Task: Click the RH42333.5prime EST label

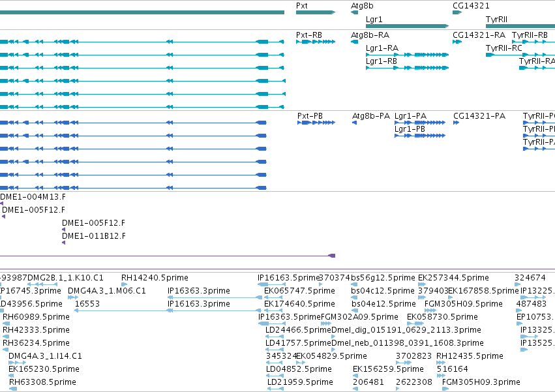Action: tap(36, 329)
